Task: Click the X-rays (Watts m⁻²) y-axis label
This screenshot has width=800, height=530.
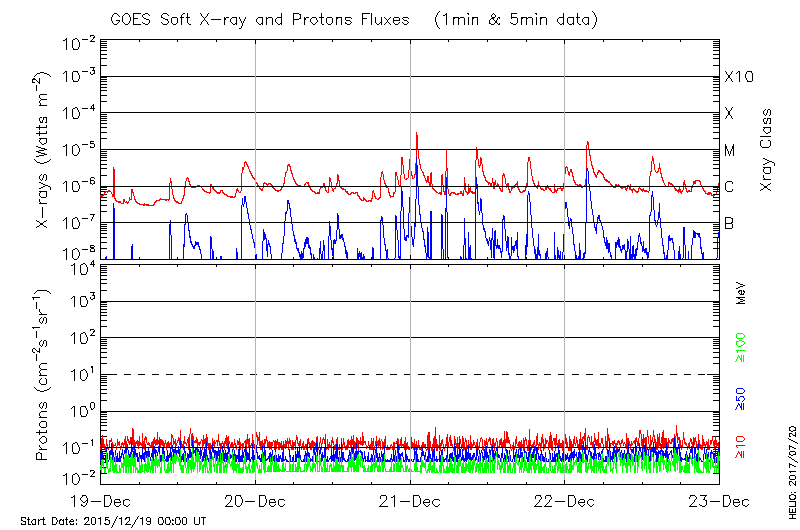Action: tap(44, 150)
